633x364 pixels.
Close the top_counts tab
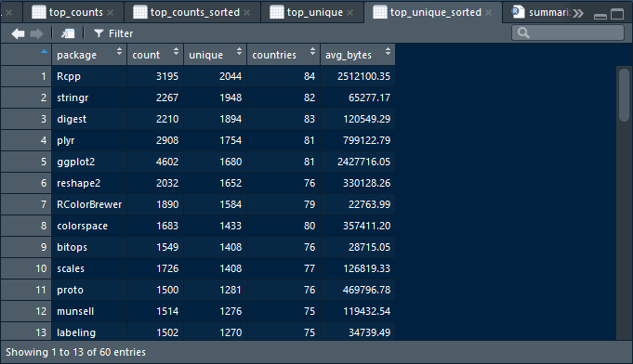pos(111,13)
